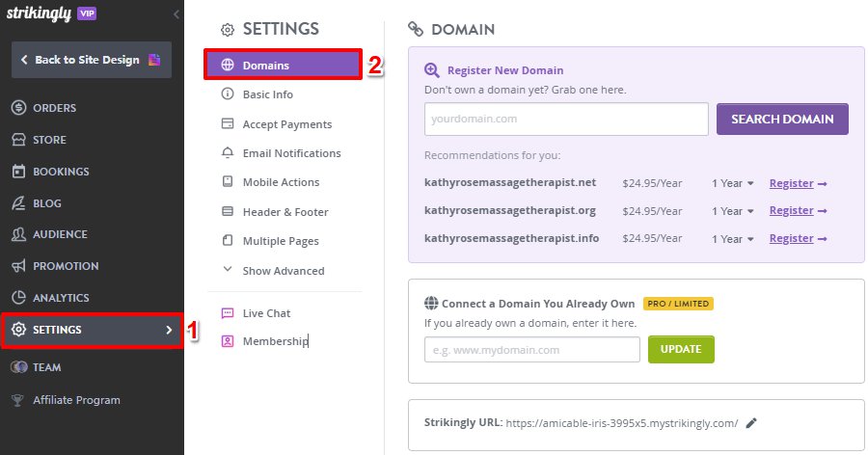
Task: Click the Promotion megaphone icon
Action: (19, 266)
